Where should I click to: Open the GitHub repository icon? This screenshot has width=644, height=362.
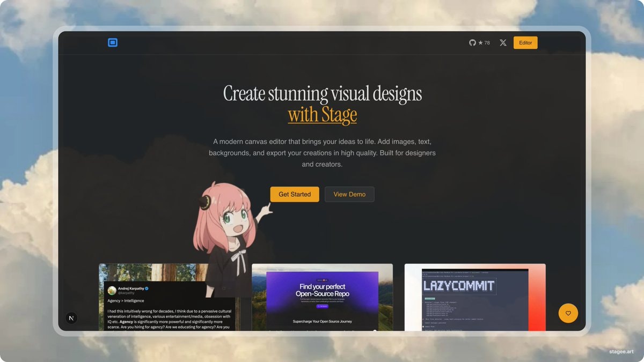coord(472,42)
